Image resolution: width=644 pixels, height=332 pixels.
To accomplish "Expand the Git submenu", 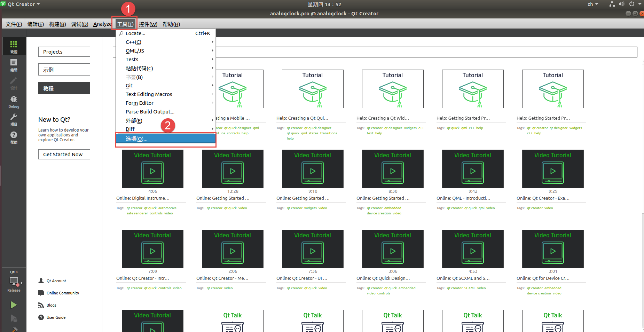I will click(166, 86).
